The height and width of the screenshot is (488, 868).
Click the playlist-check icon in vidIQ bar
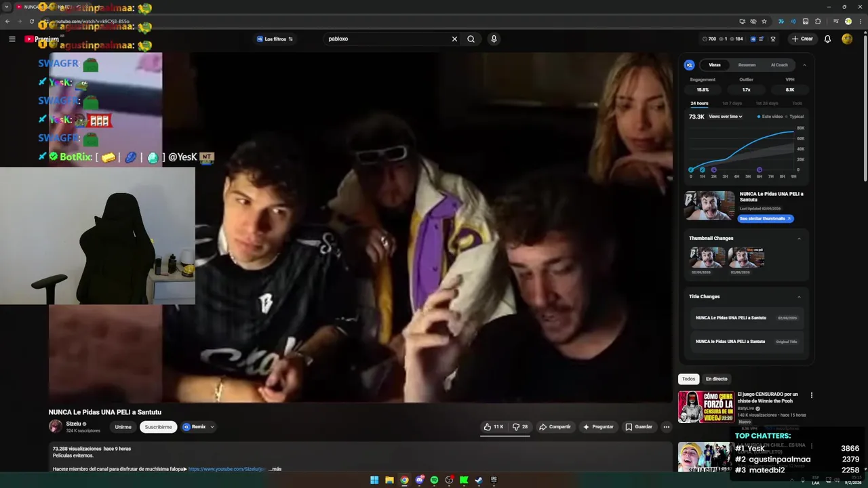(761, 39)
